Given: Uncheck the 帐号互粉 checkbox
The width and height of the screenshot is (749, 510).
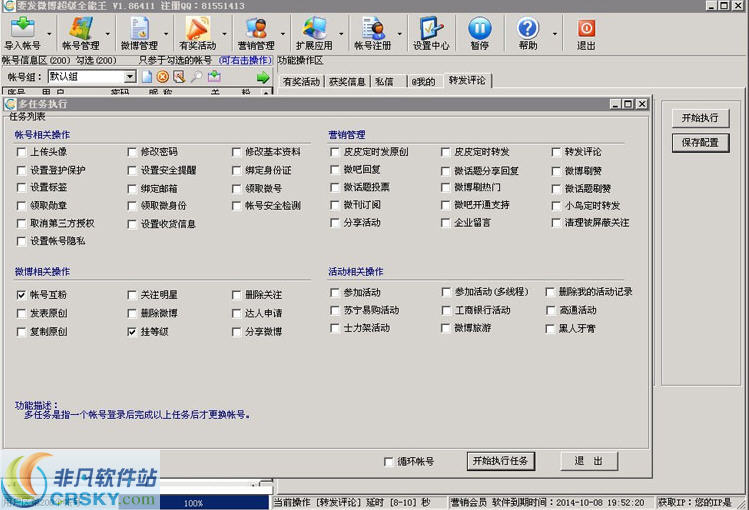Looking at the screenshot, I should point(22,295).
